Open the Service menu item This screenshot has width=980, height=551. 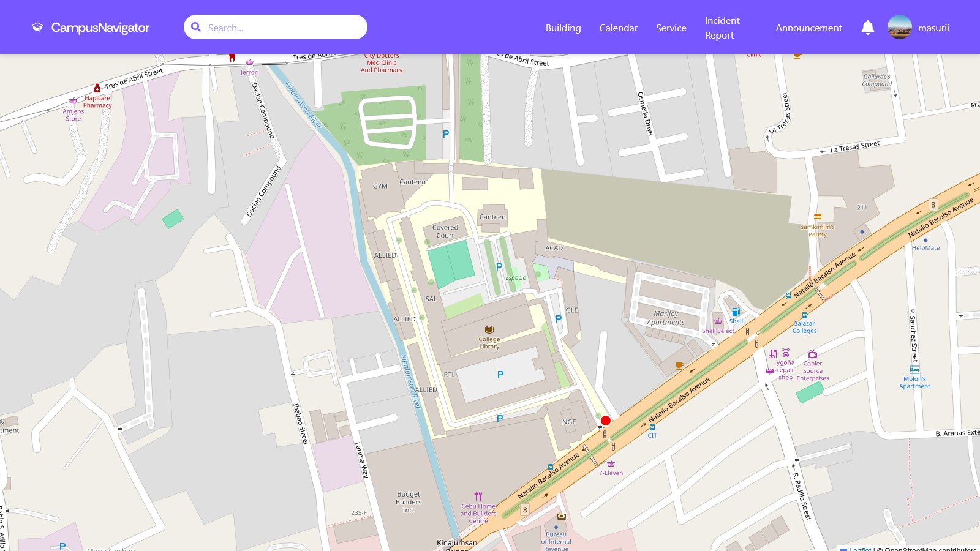pyautogui.click(x=671, y=28)
